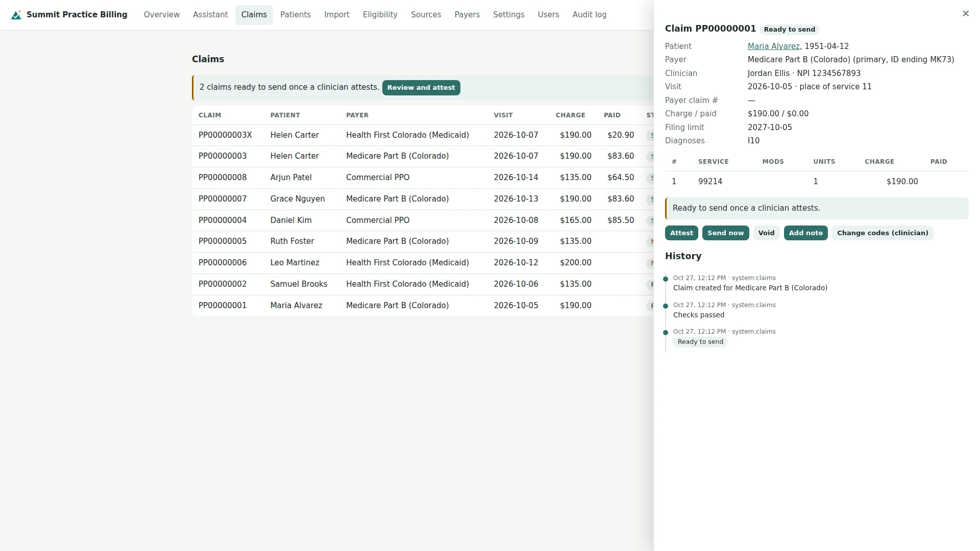This screenshot has width=980, height=551.
Task: Click clinician Jordan Ellis NPI text
Action: (804, 73)
